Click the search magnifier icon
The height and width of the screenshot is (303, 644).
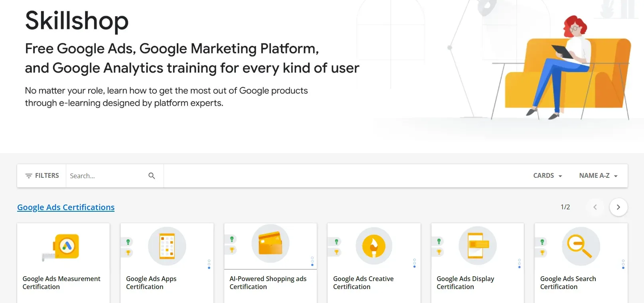(152, 176)
